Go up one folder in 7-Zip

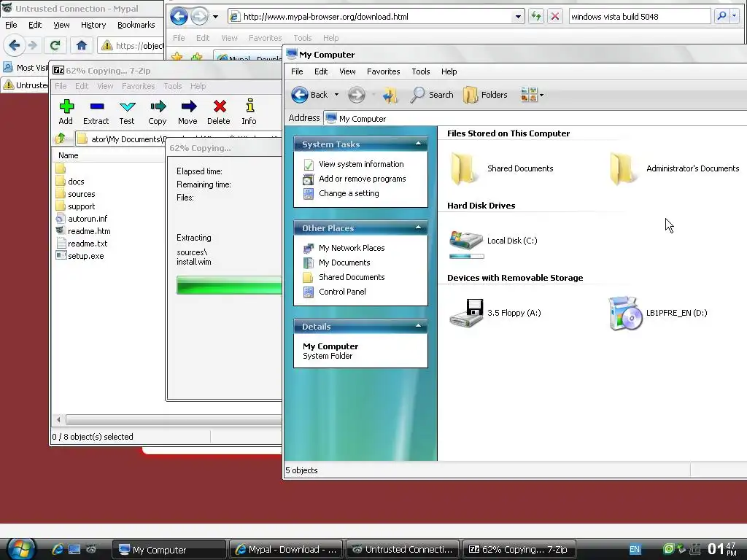61,139
